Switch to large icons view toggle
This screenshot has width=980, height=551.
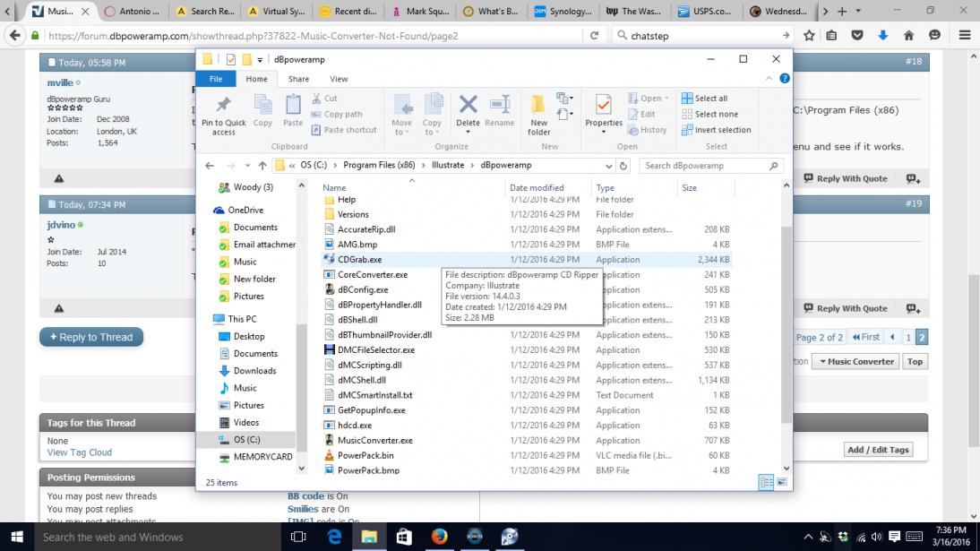click(782, 482)
